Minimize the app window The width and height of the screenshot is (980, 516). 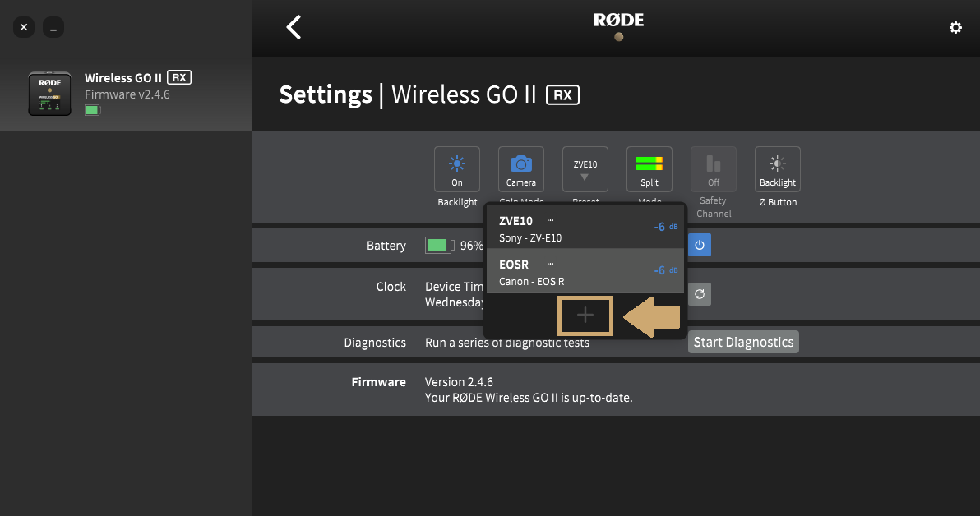53,27
